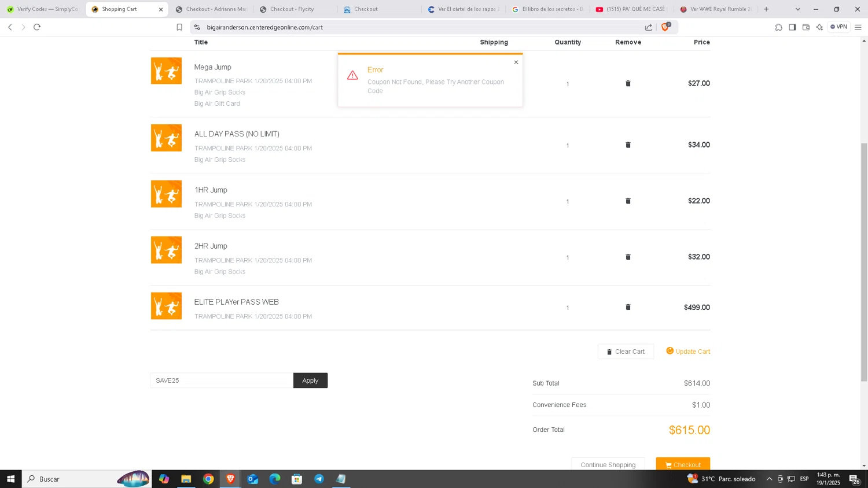Image resolution: width=868 pixels, height=488 pixels.
Task: Open the browser main menu
Action: click(858, 27)
